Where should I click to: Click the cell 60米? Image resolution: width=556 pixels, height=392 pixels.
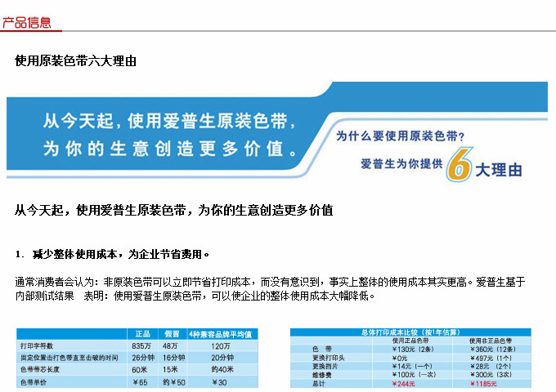[x=139, y=370]
